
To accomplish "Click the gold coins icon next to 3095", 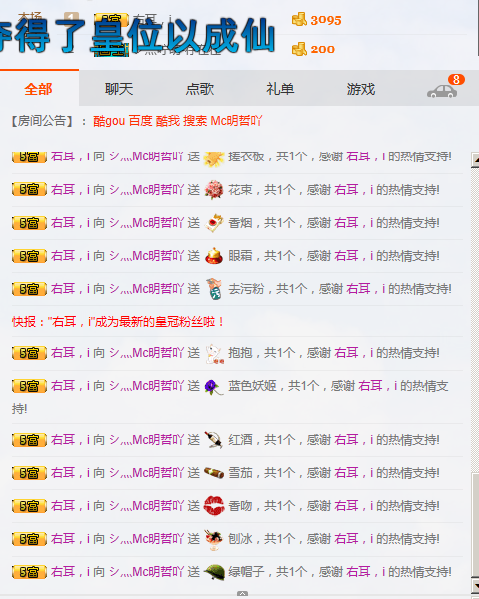I will coord(299,19).
